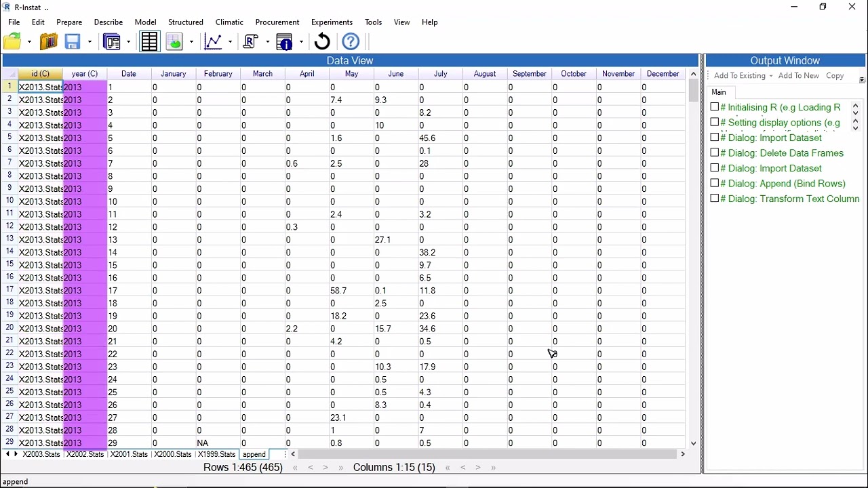Image resolution: width=868 pixels, height=488 pixels.
Task: Select the 58.7 cell in May
Action: click(351, 290)
